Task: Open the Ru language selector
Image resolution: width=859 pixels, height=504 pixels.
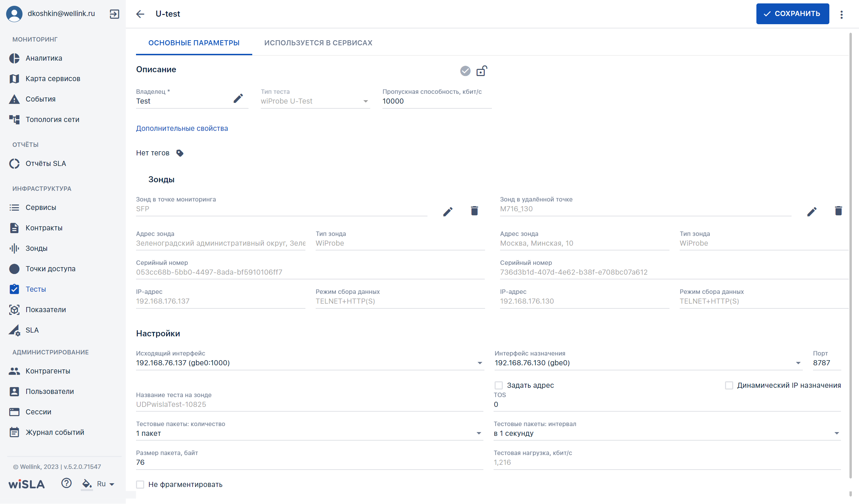Action: [105, 484]
